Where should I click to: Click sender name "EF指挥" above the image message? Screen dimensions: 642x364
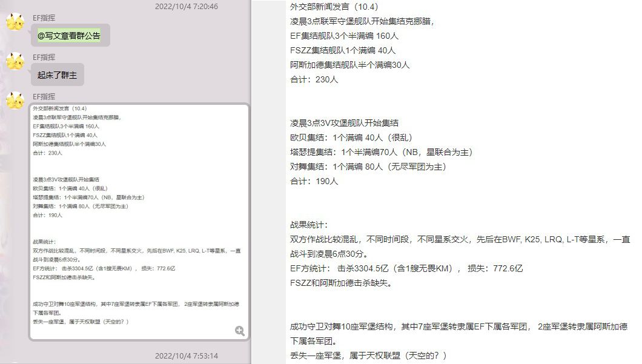44,96
